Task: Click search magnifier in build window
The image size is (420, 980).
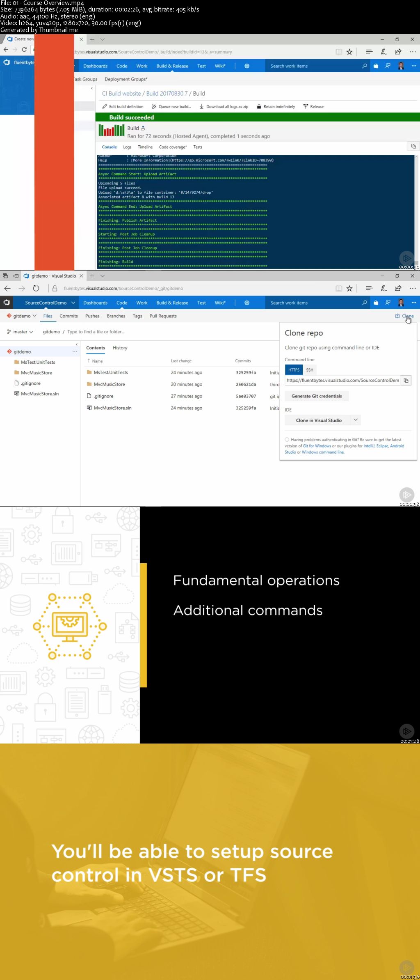Action: [364, 66]
